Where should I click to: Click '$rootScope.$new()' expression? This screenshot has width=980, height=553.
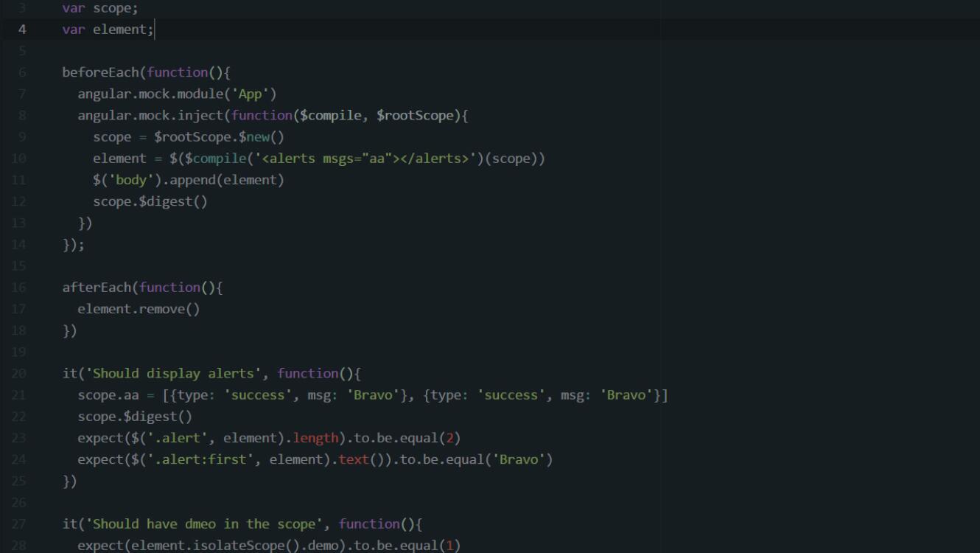pyautogui.click(x=219, y=137)
